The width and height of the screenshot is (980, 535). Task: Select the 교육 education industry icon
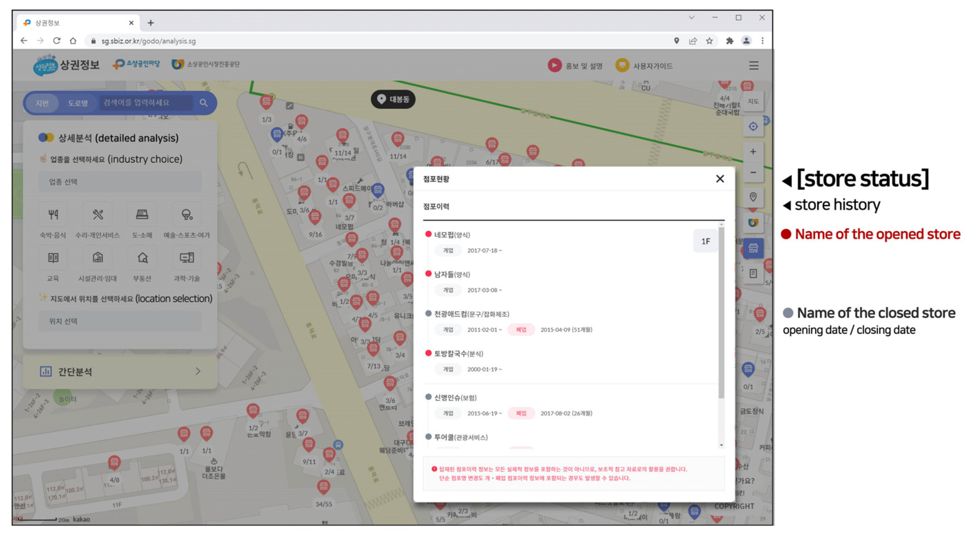pyautogui.click(x=53, y=258)
